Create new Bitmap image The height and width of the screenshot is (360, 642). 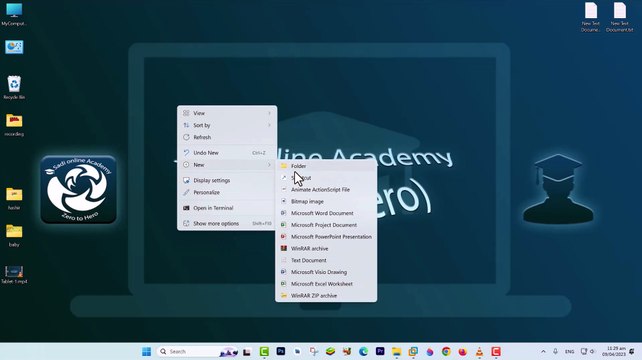[326, 202]
